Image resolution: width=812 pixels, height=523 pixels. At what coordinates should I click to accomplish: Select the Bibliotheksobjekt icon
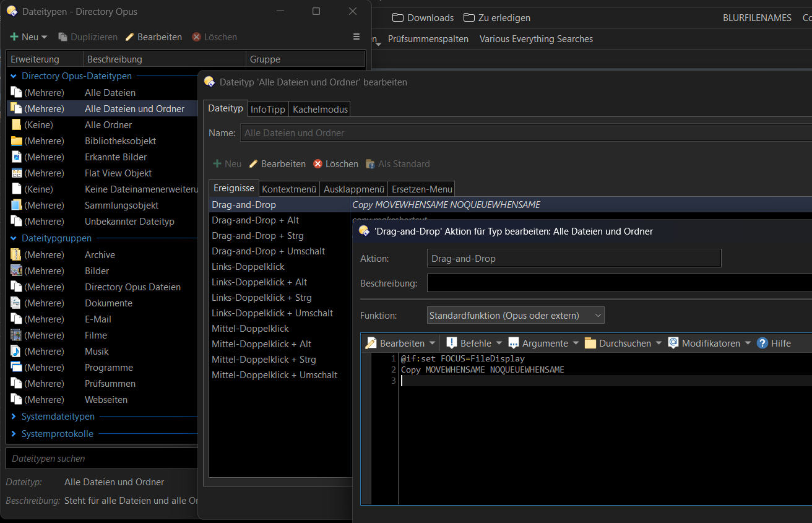click(x=16, y=140)
